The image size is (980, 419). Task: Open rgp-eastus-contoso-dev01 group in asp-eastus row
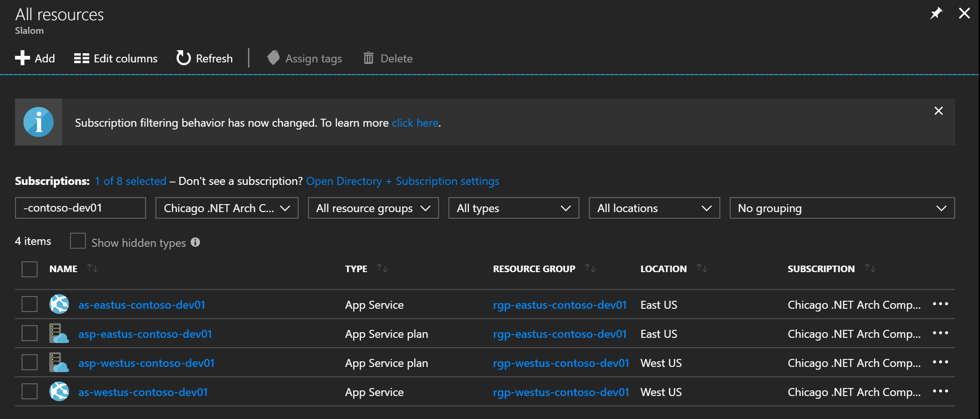560,334
